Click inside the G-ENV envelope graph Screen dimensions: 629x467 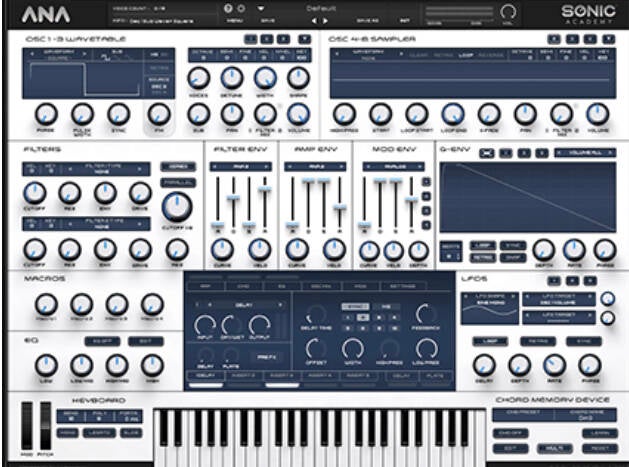pos(528,197)
